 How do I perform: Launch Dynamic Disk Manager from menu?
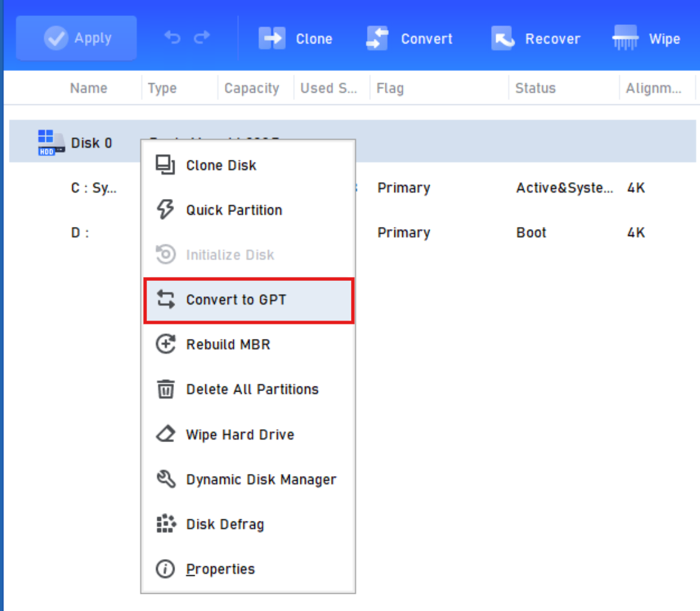260,479
